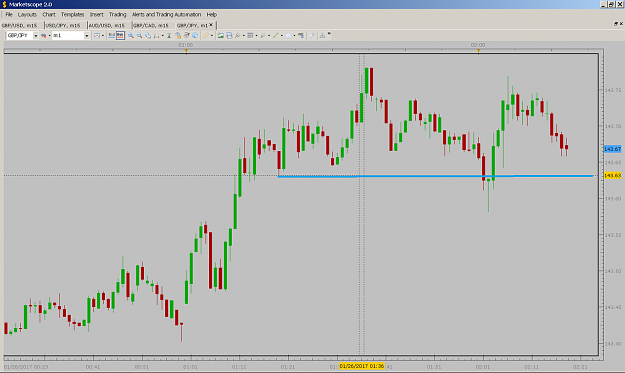Expand the GBP/JPY instrument dropdown
Screen dimensions: 625x373
point(35,35)
